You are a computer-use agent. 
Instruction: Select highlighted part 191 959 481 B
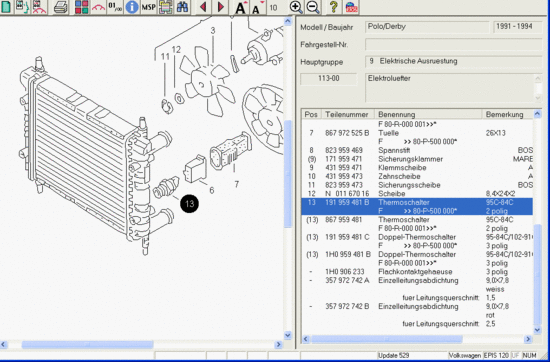(x=417, y=207)
